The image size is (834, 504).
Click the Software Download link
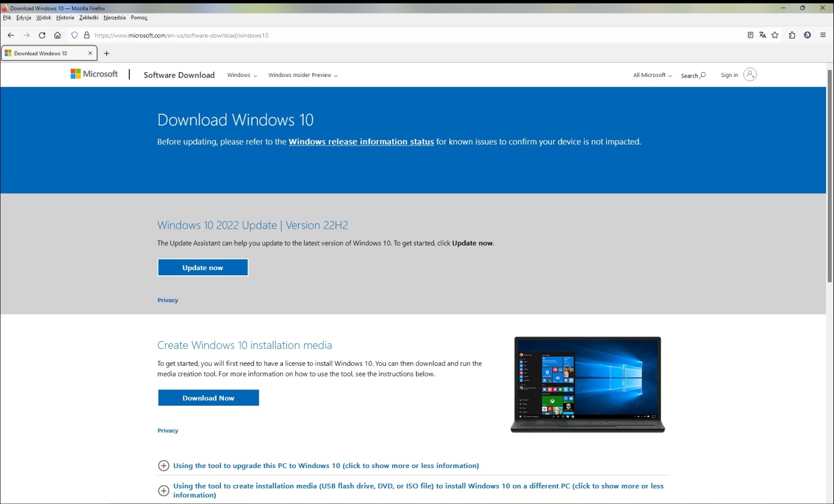pos(179,75)
